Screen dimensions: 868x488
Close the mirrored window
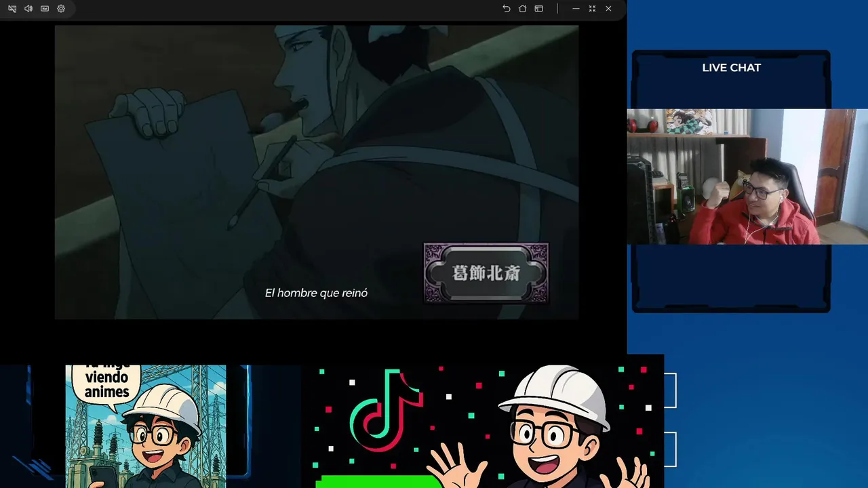point(608,9)
